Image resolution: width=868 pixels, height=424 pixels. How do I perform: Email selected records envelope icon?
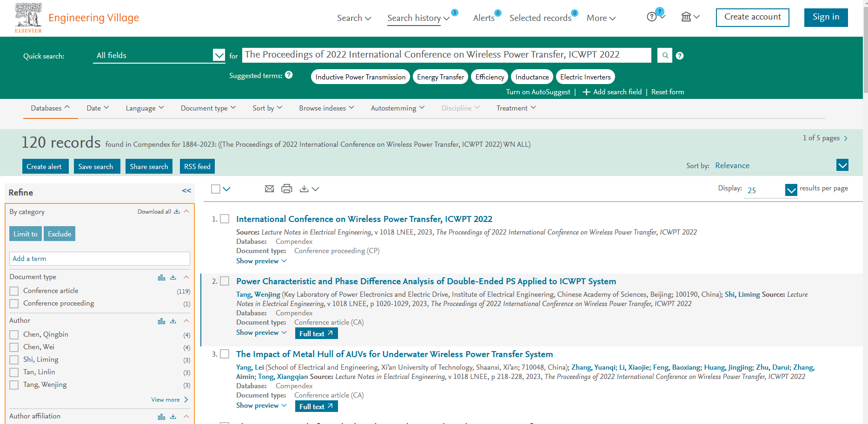[x=269, y=189]
